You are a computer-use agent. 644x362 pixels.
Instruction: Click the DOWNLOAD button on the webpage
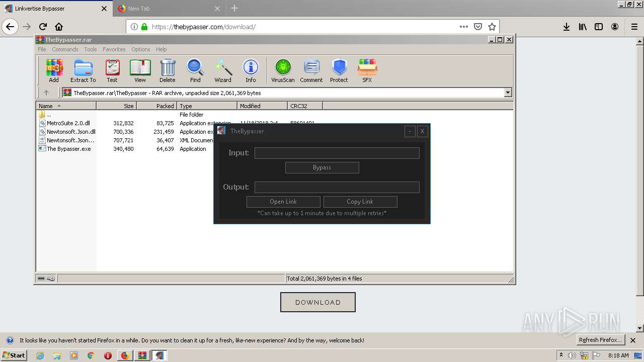pos(318,302)
